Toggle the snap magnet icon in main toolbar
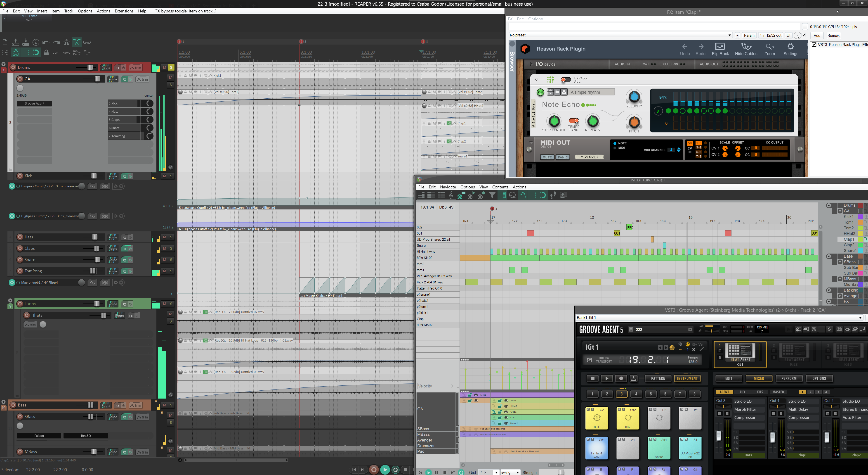Image resolution: width=868 pixels, height=475 pixels. pyautogui.click(x=36, y=52)
